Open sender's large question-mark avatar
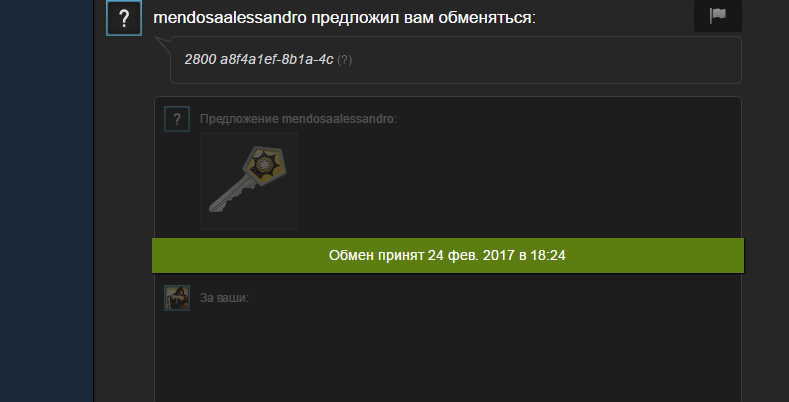The height and width of the screenshot is (402, 789). pyautogui.click(x=124, y=18)
